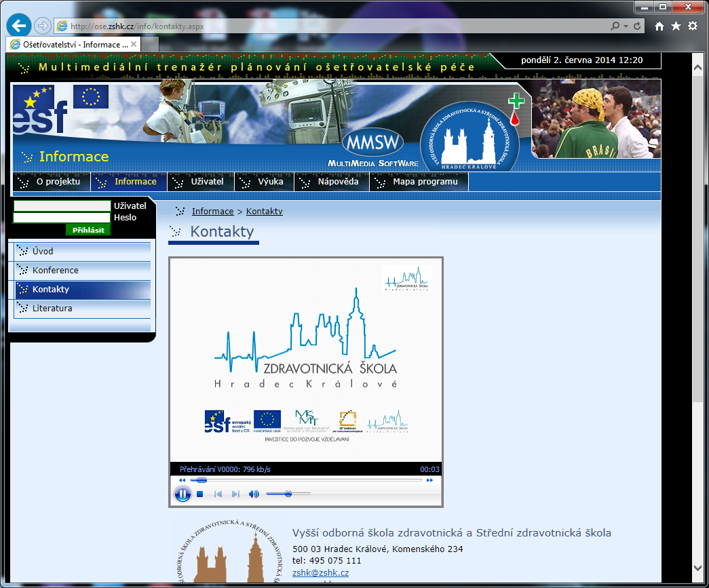
Task: Click the vertical scrollbar thumb
Action: click(697, 238)
